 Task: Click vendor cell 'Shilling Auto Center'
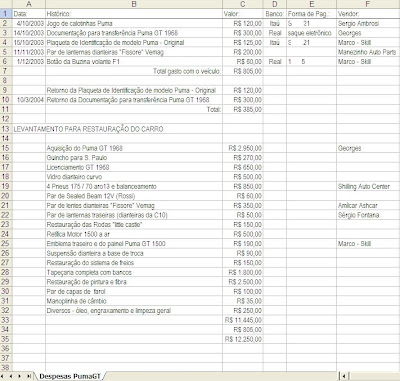(368, 186)
